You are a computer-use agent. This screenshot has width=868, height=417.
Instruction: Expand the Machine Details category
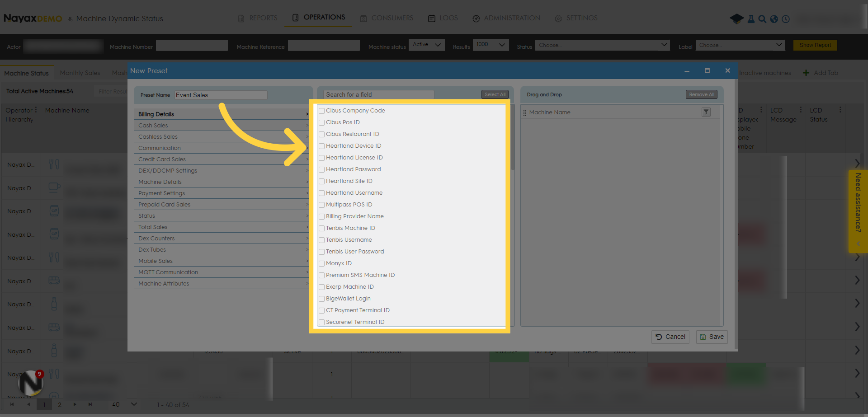tap(222, 182)
